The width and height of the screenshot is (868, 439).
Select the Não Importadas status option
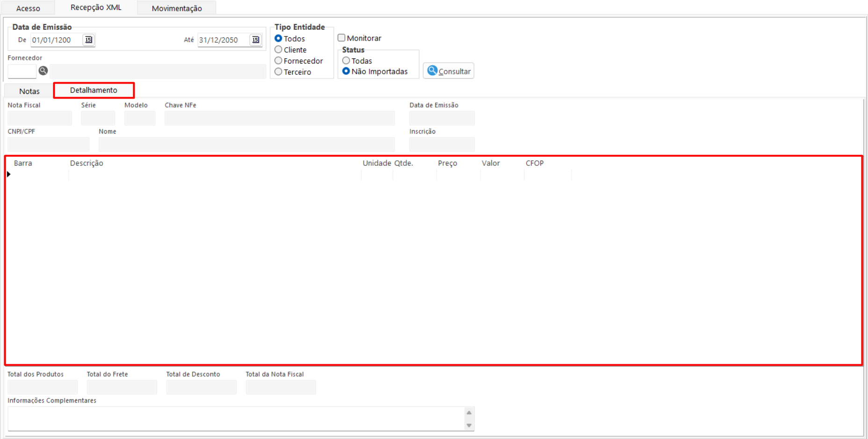tap(346, 71)
